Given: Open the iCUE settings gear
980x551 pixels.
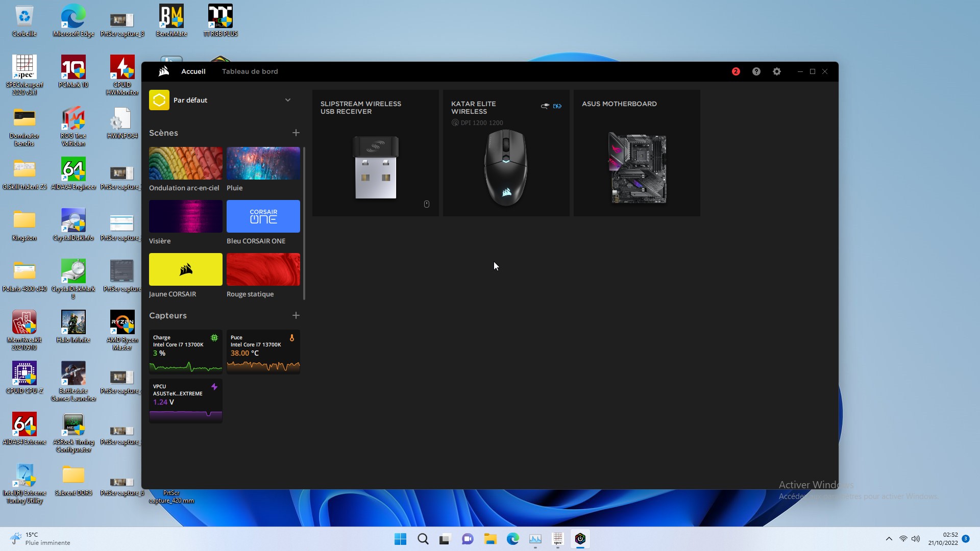Looking at the screenshot, I should 776,71.
